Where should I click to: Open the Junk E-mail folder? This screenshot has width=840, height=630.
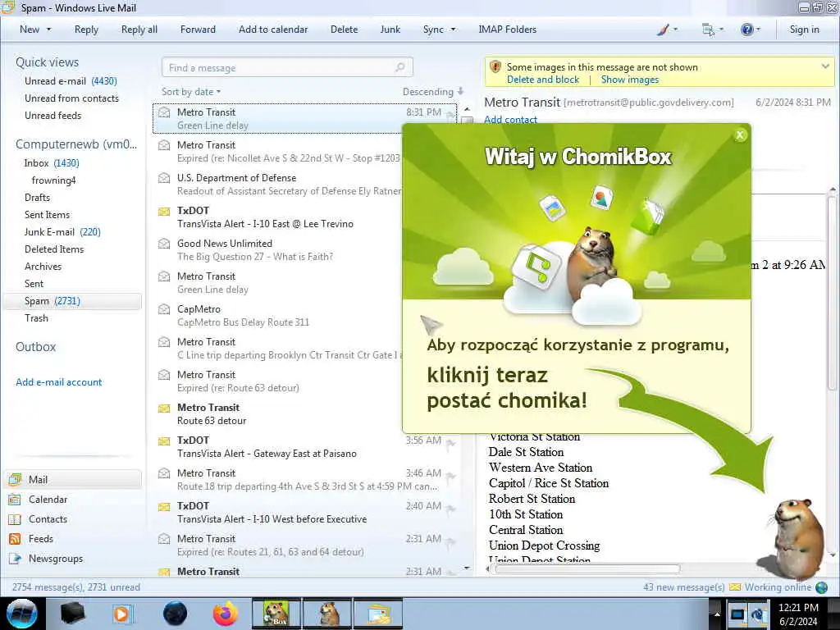pyautogui.click(x=62, y=232)
